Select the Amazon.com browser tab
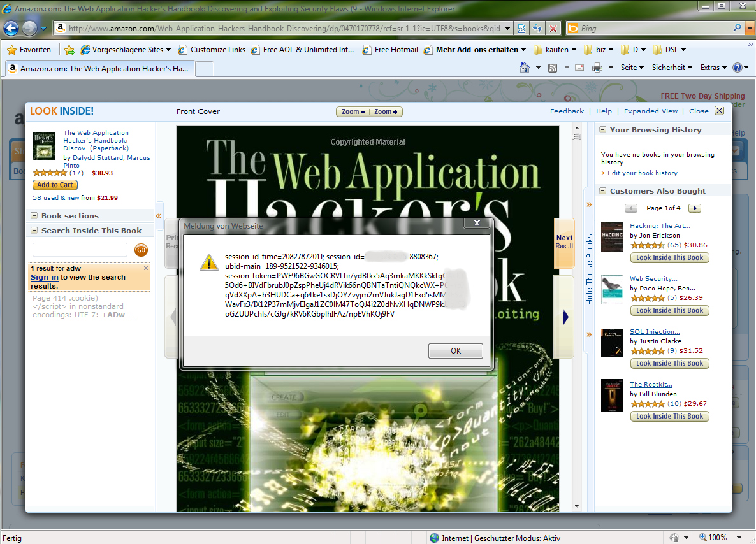Viewport: 756px width, 544px height. click(99, 69)
